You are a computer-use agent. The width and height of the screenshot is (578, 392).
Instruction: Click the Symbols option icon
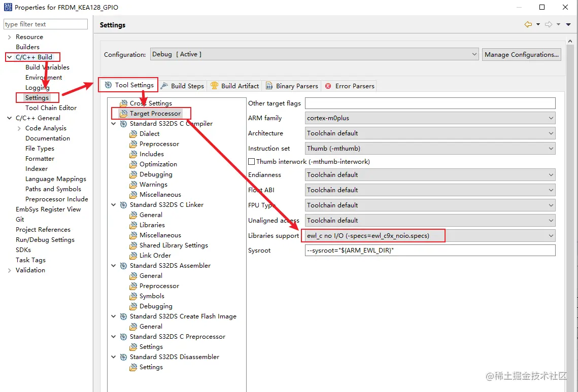[x=133, y=296]
